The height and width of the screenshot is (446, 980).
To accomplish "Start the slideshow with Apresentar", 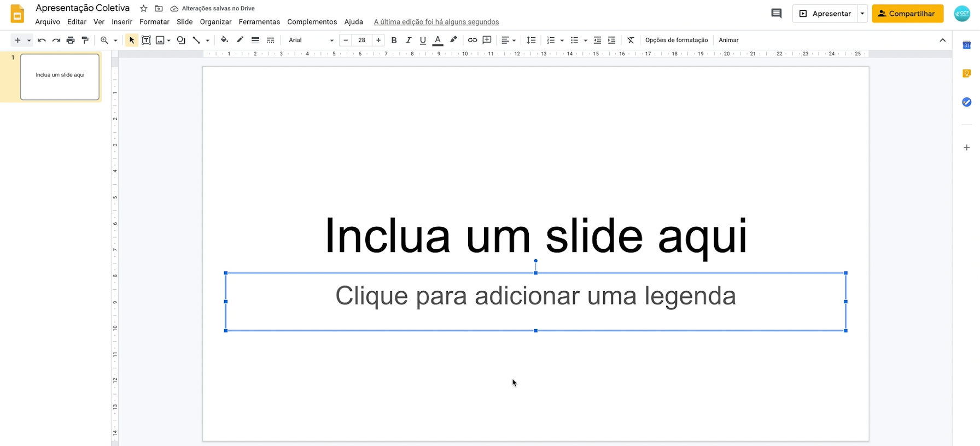I will [825, 14].
